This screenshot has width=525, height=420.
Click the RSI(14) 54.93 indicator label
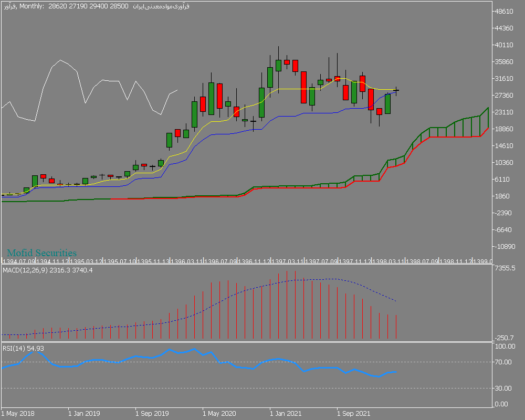click(x=23, y=348)
